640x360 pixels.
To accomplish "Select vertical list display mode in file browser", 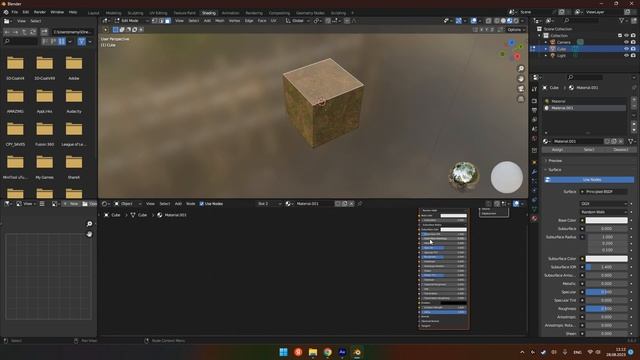I will 45,41.
